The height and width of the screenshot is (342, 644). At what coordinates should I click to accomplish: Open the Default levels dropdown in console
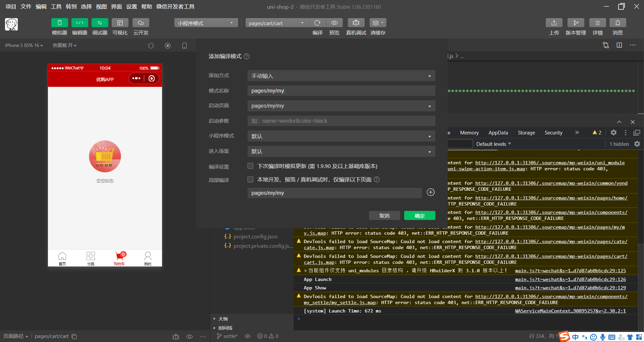[x=493, y=144]
